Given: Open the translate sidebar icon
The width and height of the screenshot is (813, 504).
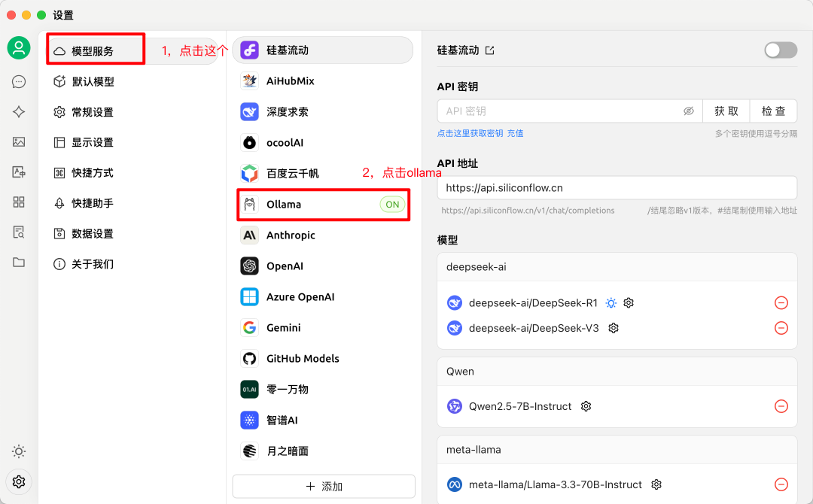Looking at the screenshot, I should click(19, 172).
